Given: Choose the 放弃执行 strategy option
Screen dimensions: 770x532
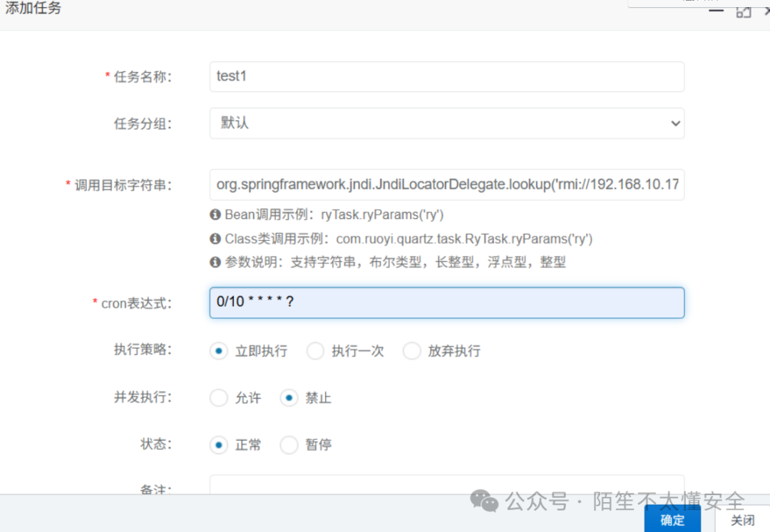Looking at the screenshot, I should (x=412, y=351).
